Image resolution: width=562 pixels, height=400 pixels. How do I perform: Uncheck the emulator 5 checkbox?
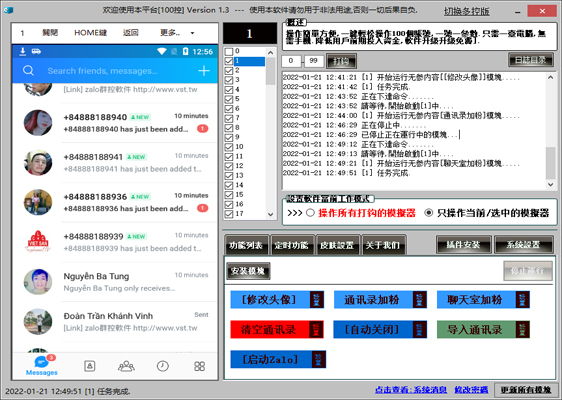pyautogui.click(x=229, y=99)
